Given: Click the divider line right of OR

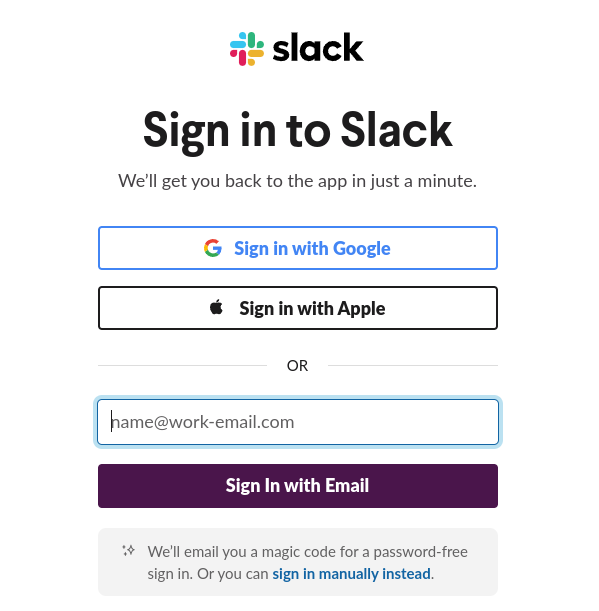Looking at the screenshot, I should point(413,366).
